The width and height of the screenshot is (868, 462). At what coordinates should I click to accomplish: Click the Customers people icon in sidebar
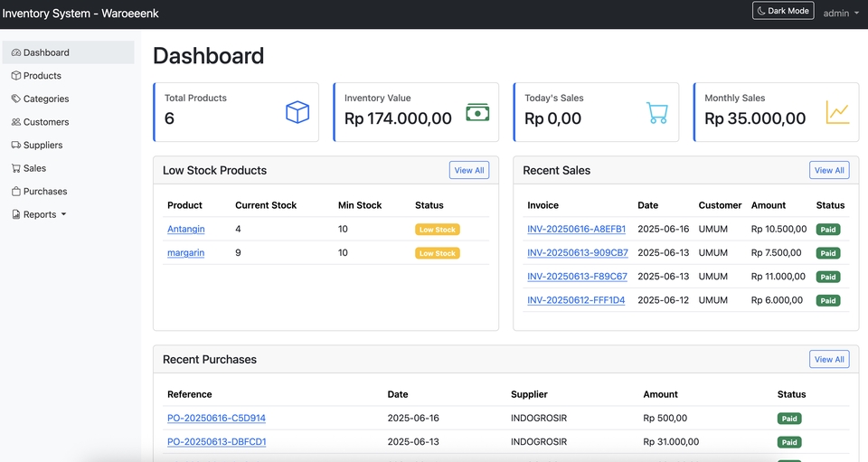[x=15, y=122]
